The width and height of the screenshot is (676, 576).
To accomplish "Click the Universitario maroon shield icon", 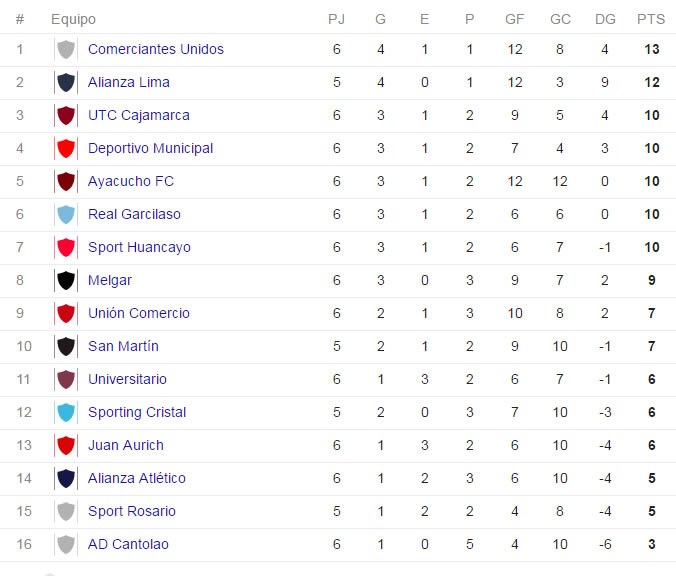I will [66, 379].
